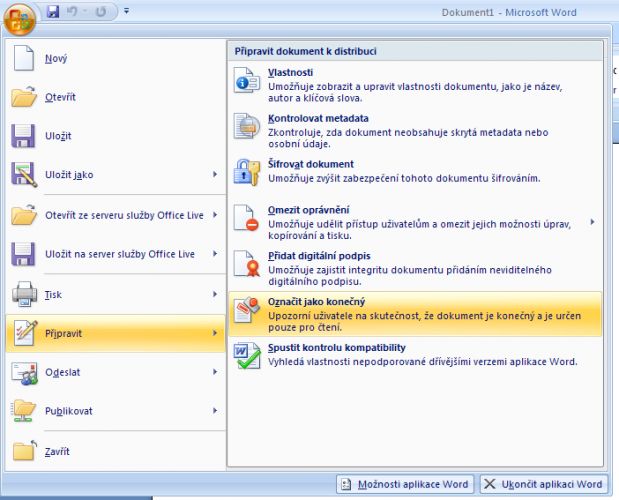Select the Tisk menu entry
The image size is (619, 500).
pyautogui.click(x=53, y=294)
